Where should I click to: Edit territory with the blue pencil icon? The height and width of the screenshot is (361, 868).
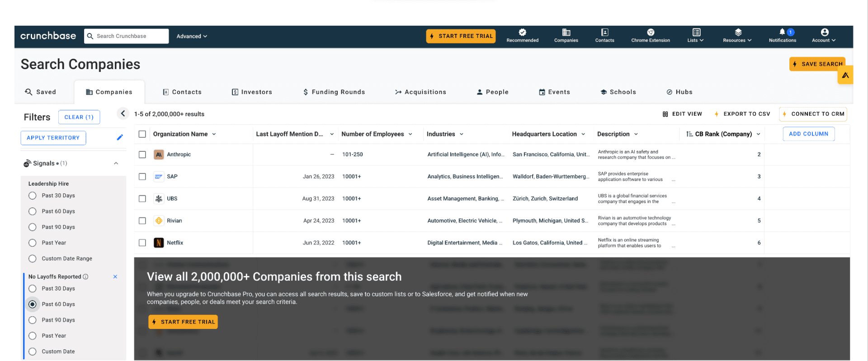[120, 137]
